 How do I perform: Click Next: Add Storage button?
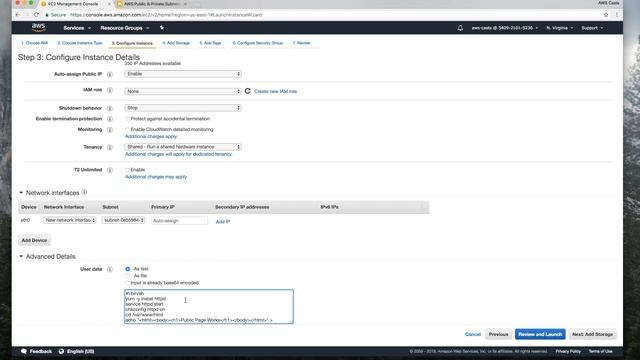[x=592, y=334]
